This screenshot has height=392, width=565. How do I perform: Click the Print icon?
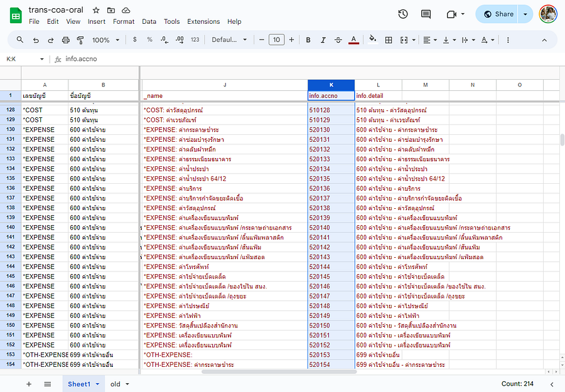(66, 40)
